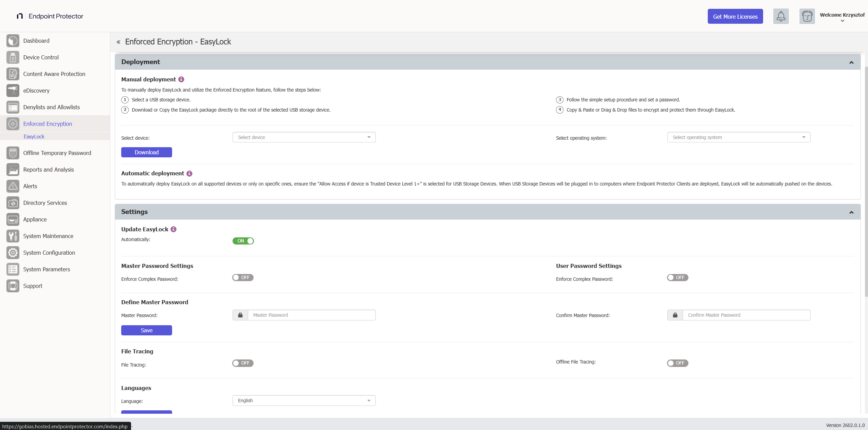Open the Dashboard sidebar icon
Screen dimensions: 868x430
click(13, 41)
